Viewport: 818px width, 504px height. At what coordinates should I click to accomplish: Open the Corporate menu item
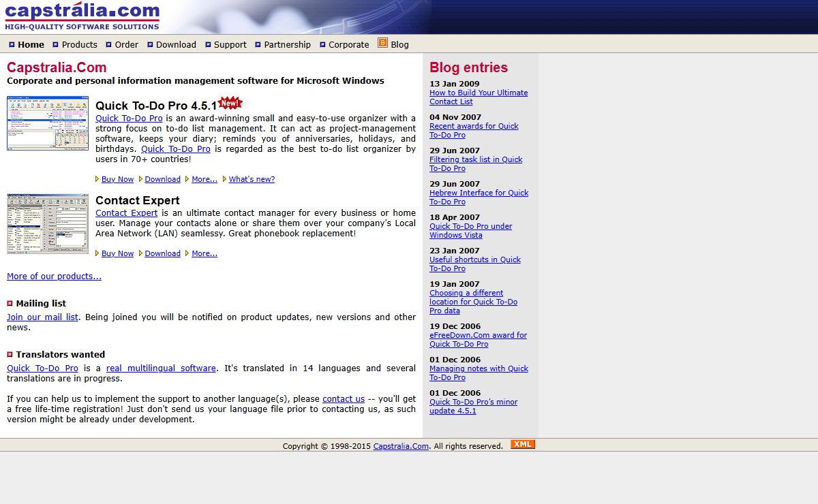coord(348,44)
